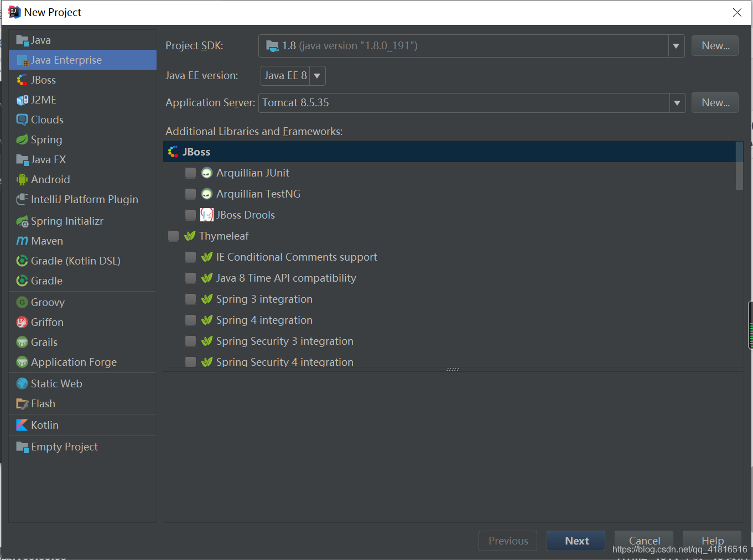Click Spring Security 3 integration label
The height and width of the screenshot is (560, 753).
(285, 341)
